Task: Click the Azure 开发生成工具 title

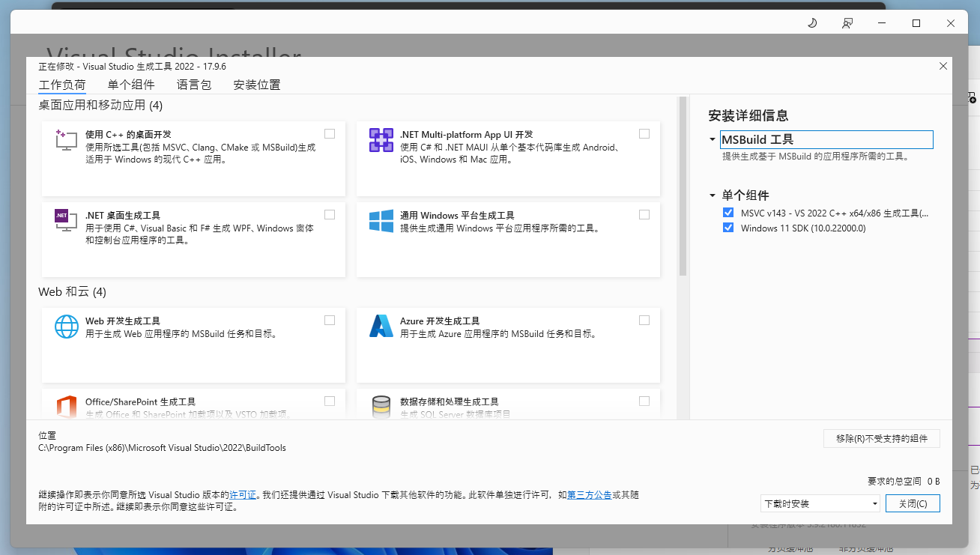Action: pos(440,321)
